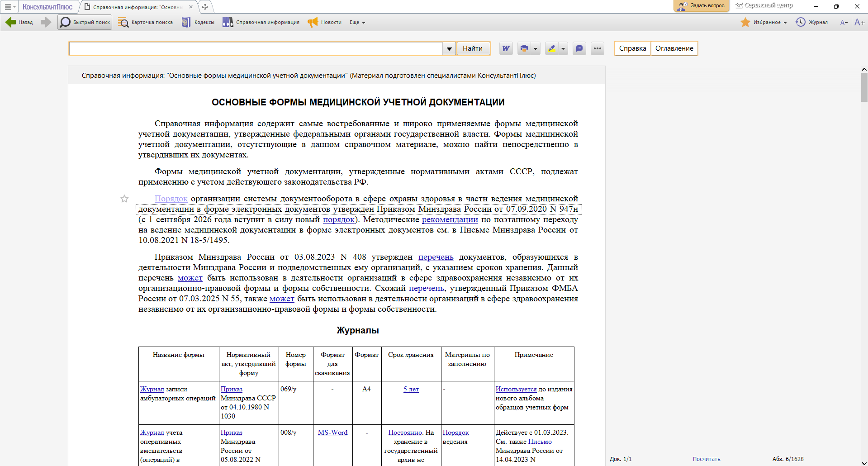Open the рекомендации link
Image resolution: width=868 pixels, height=466 pixels.
click(x=450, y=219)
